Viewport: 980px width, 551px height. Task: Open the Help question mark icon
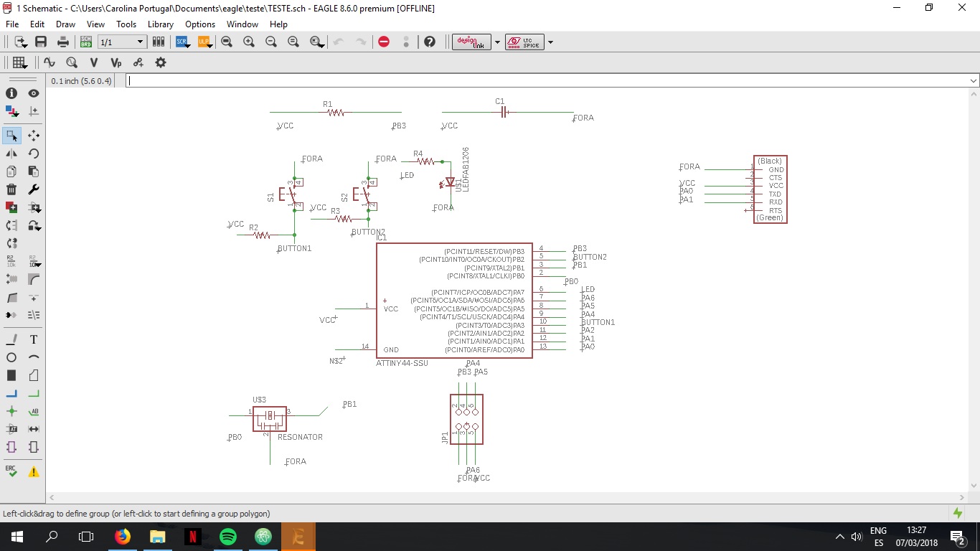(430, 42)
